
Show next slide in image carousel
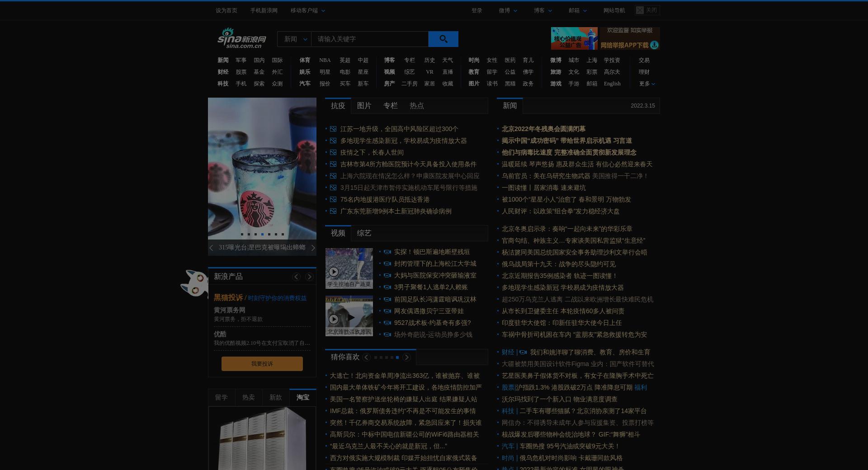[313, 248]
